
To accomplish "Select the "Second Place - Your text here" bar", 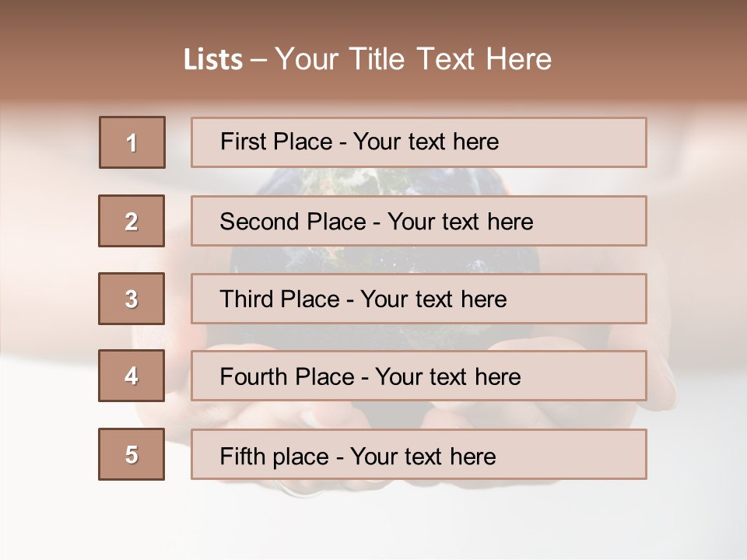I will click(x=419, y=221).
